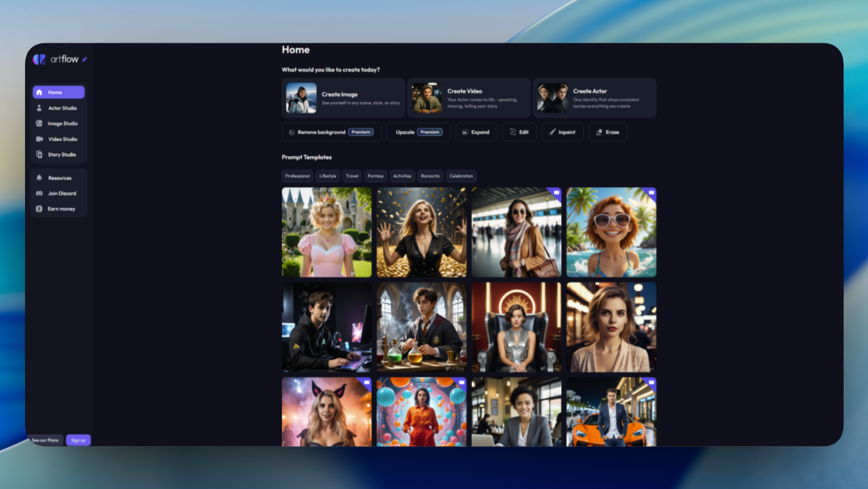The height and width of the screenshot is (489, 868).
Task: Filter templates by Lifestyle
Action: coord(328,176)
